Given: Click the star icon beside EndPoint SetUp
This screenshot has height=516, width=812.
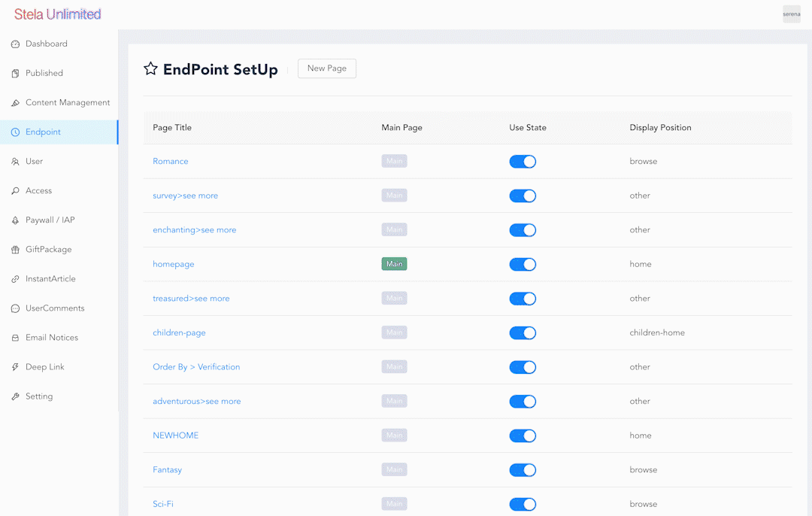Looking at the screenshot, I should pos(150,69).
